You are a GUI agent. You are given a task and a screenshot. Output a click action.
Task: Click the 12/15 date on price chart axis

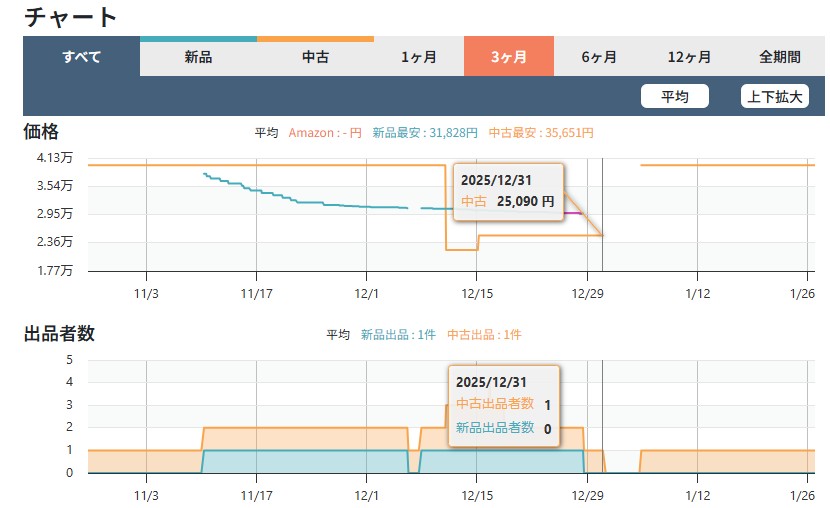tap(476, 293)
